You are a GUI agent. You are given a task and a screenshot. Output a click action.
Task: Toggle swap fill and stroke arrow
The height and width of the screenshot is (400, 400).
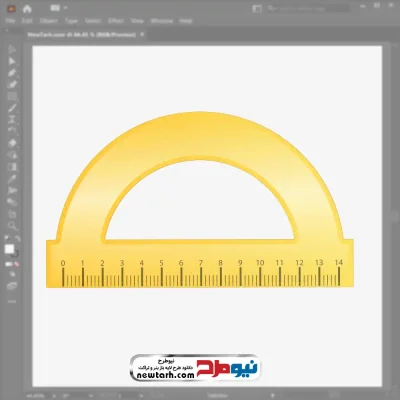coord(18,238)
